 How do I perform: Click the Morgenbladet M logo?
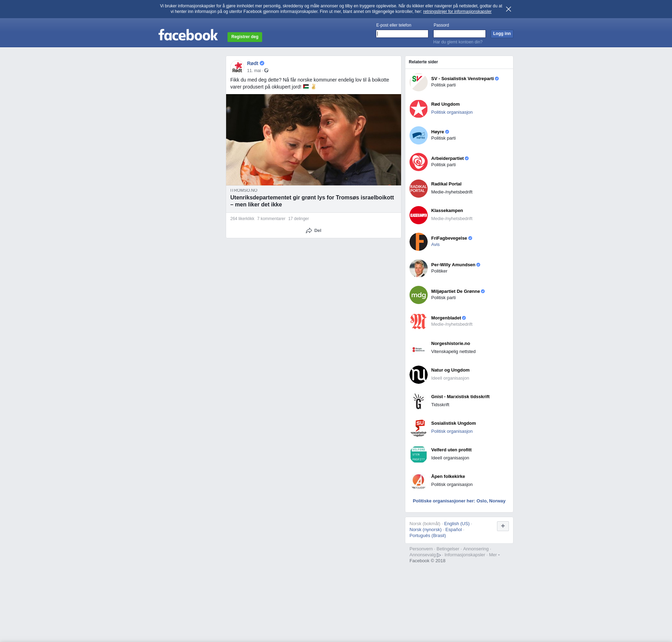[x=419, y=322]
